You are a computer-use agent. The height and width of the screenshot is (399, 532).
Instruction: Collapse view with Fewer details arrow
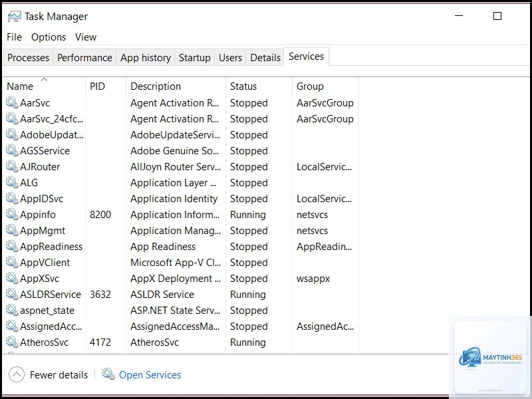click(16, 374)
